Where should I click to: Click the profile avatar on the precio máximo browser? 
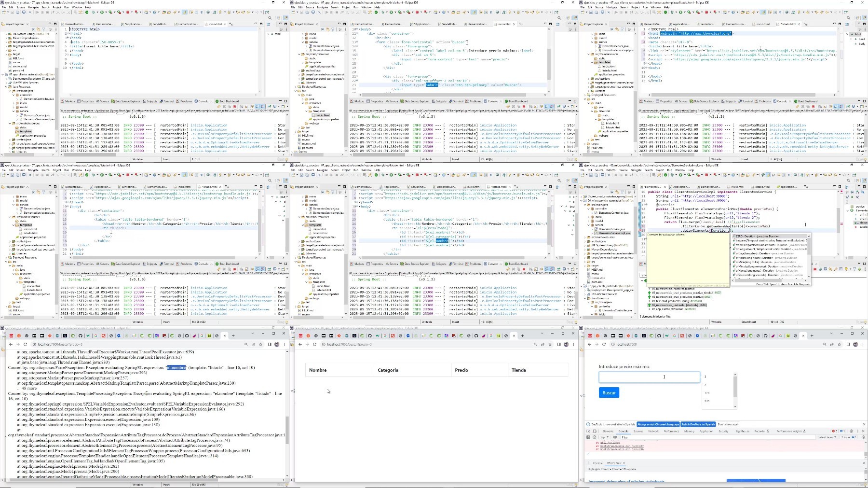point(855,344)
